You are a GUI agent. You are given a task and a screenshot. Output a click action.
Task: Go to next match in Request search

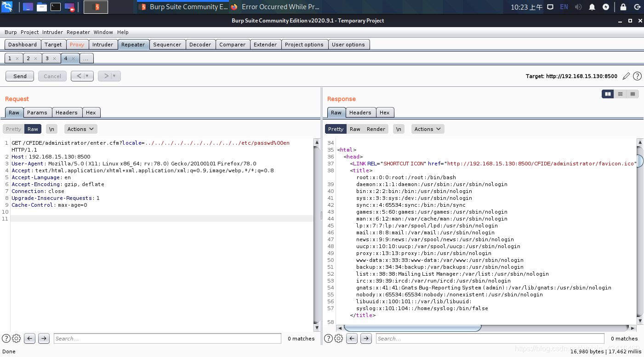coord(44,339)
